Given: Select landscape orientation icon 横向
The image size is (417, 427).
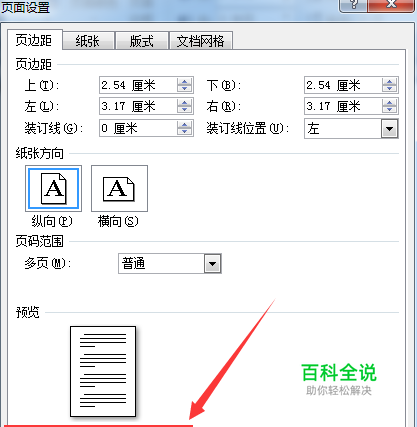Looking at the screenshot, I should tap(119, 188).
